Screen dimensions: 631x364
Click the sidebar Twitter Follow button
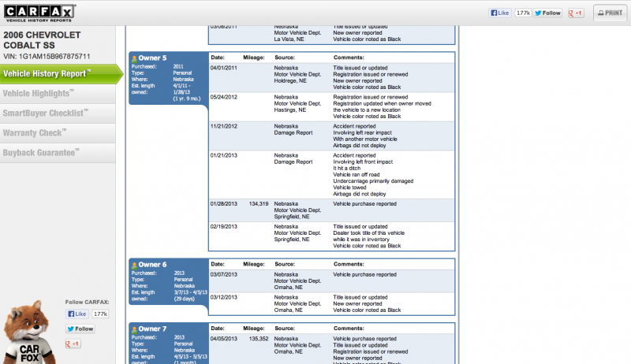80,329
